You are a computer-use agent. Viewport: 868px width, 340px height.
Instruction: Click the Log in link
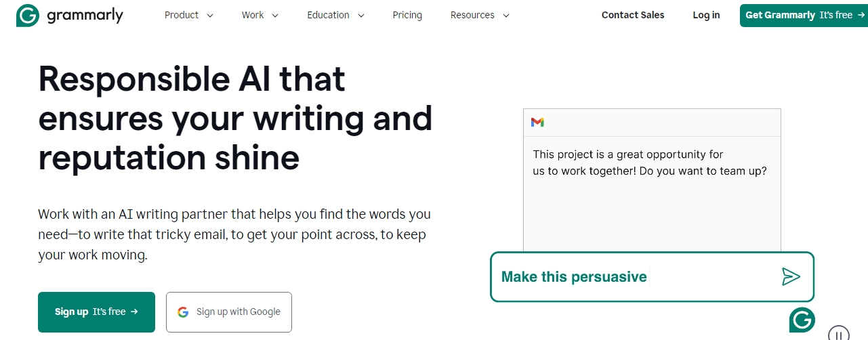coord(706,15)
